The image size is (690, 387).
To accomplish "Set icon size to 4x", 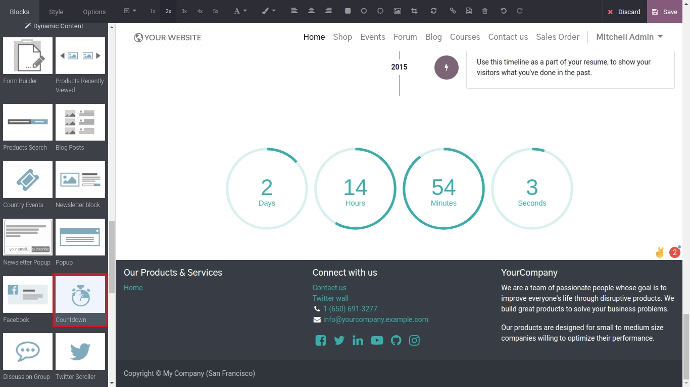I will [200, 11].
